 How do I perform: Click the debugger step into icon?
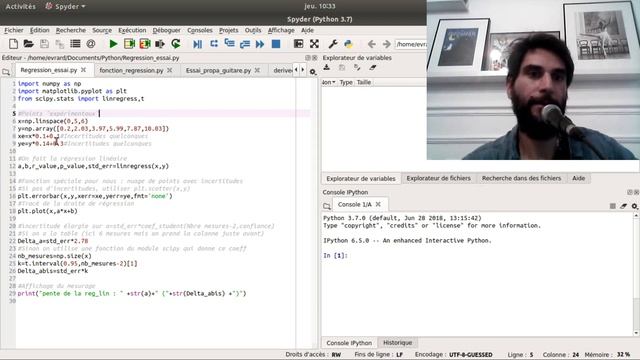tap(229, 44)
